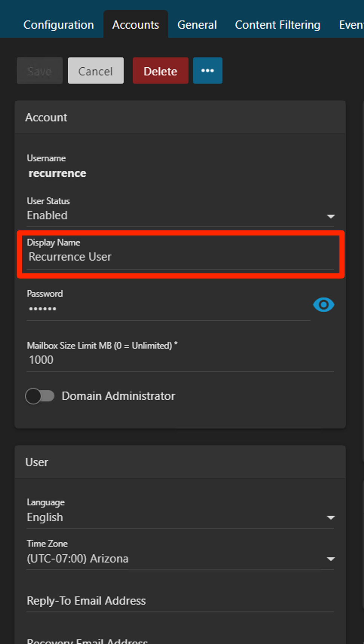
Task: Switch to the Configuration tab
Action: [x=58, y=25]
